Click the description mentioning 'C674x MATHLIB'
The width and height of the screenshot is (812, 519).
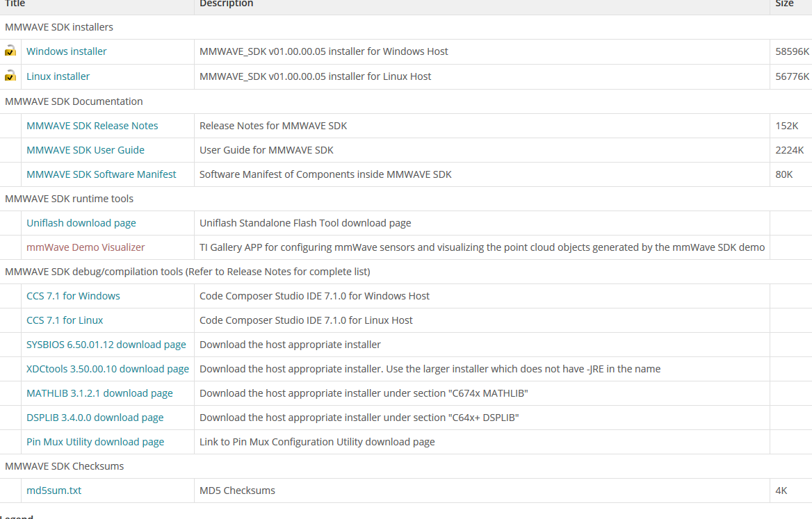tap(364, 393)
